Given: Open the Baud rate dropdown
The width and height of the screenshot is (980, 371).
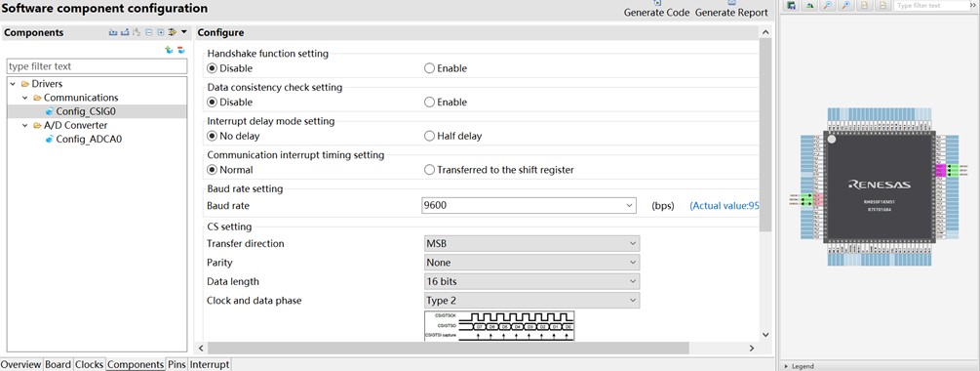Looking at the screenshot, I should coord(529,205).
